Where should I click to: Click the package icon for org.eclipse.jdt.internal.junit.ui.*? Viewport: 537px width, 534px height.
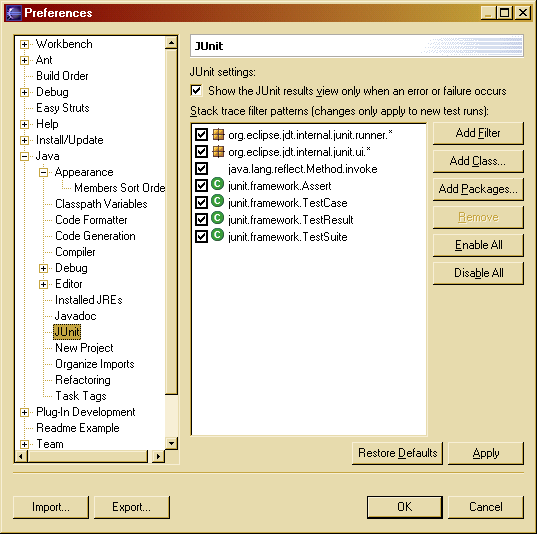tap(218, 151)
